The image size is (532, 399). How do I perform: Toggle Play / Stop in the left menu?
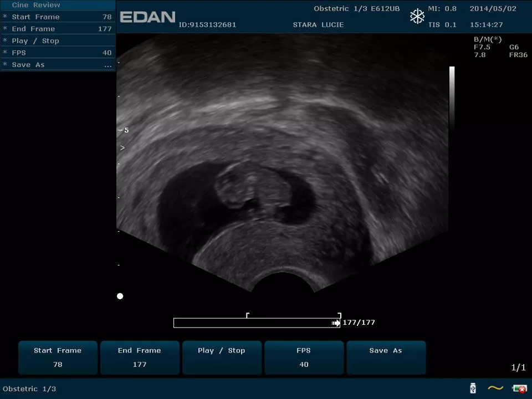click(35, 41)
